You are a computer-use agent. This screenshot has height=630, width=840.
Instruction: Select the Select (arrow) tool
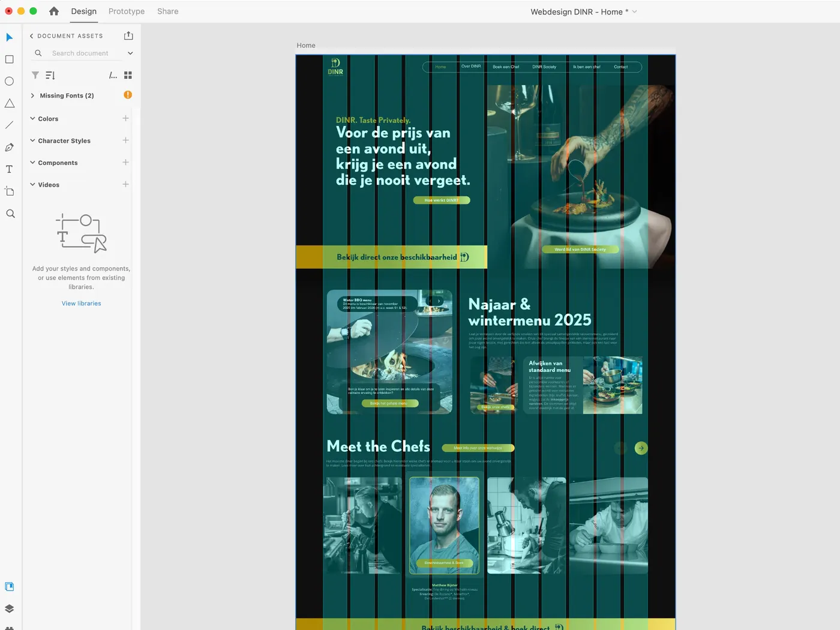[10, 37]
